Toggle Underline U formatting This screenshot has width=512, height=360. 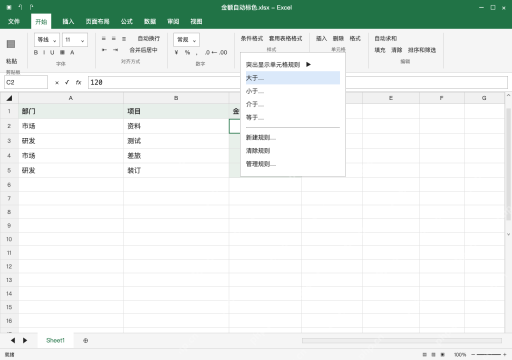point(52,52)
